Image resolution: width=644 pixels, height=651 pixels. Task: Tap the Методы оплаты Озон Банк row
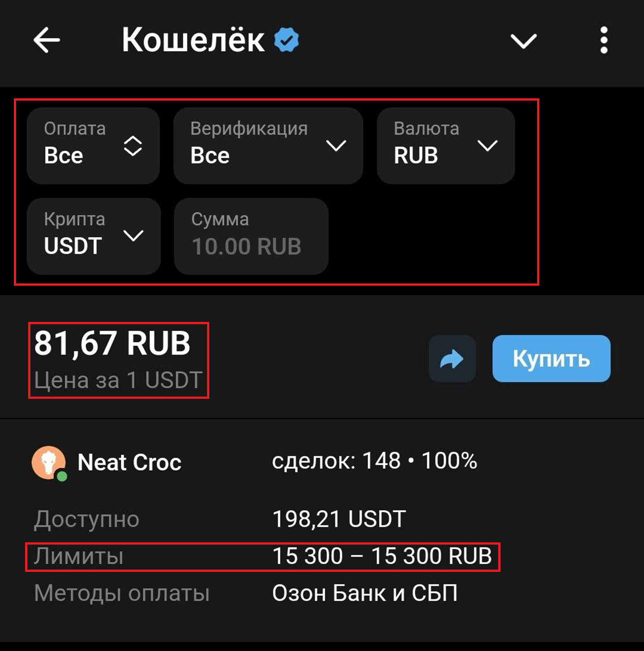[246, 593]
